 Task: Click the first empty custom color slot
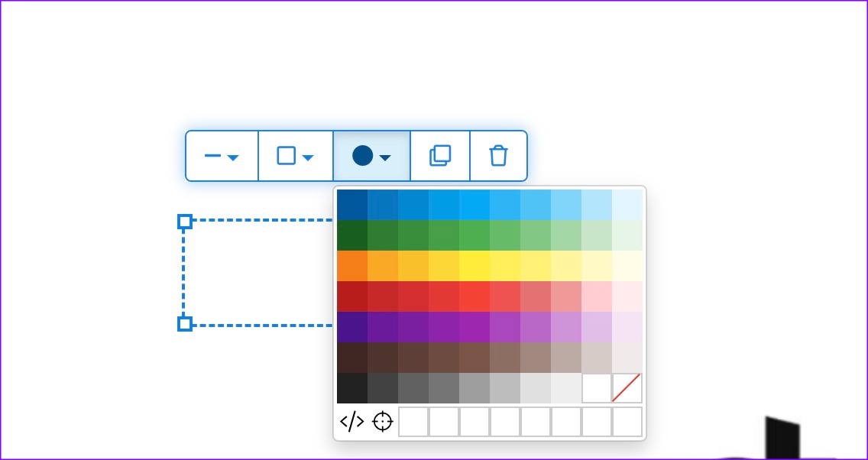413,422
